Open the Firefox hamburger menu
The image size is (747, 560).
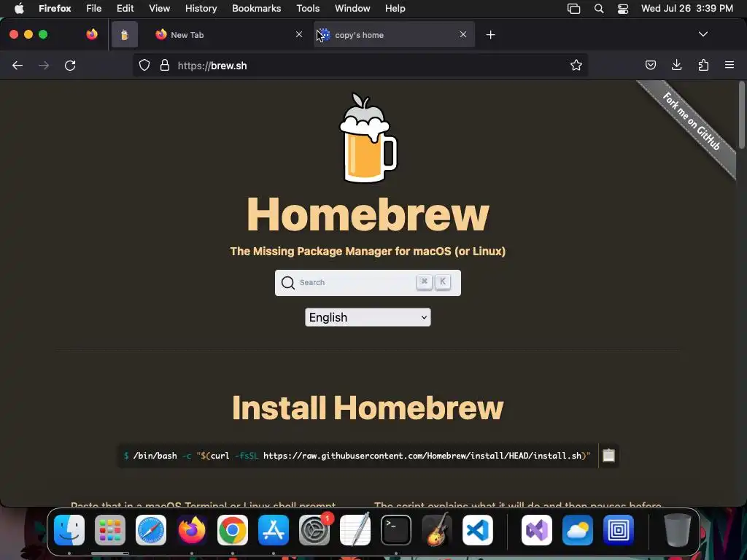click(729, 65)
